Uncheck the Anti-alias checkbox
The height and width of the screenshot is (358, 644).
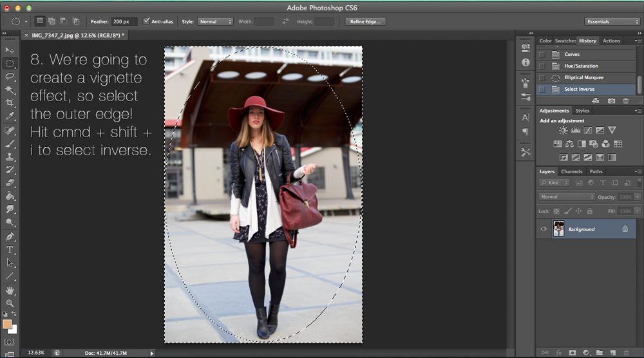click(x=147, y=21)
